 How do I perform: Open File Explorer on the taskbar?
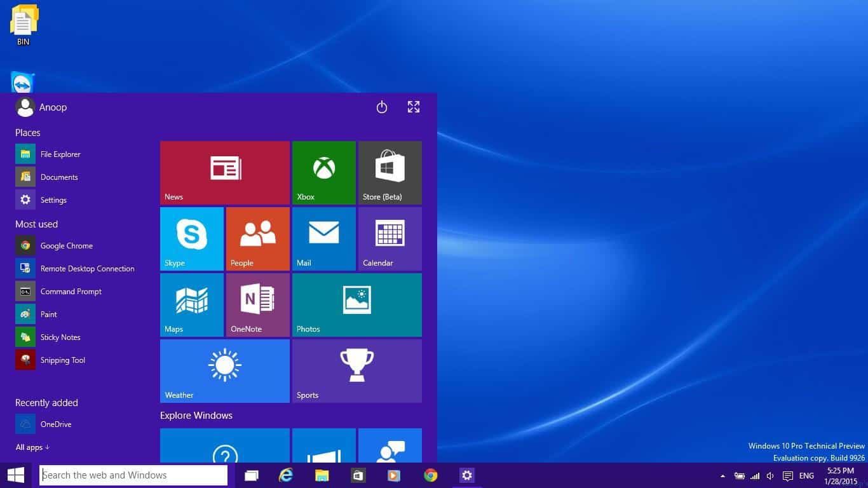click(x=322, y=475)
